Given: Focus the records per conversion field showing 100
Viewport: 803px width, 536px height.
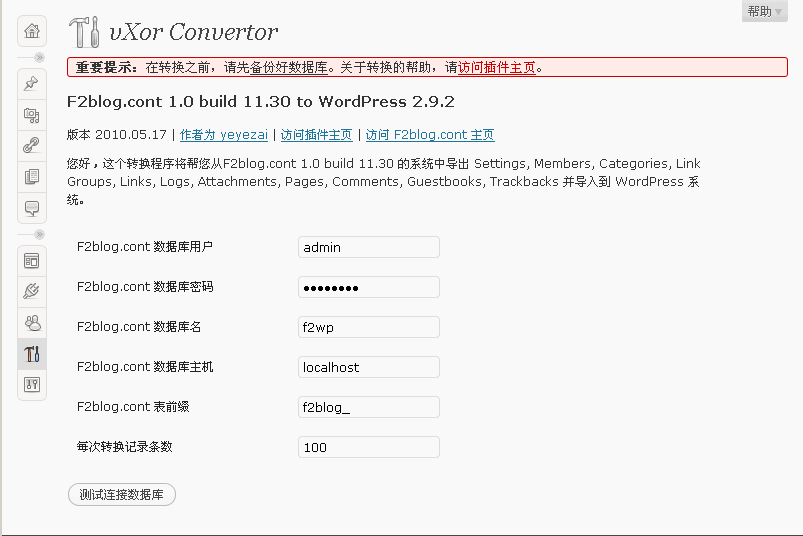Looking at the screenshot, I should pos(369,447).
